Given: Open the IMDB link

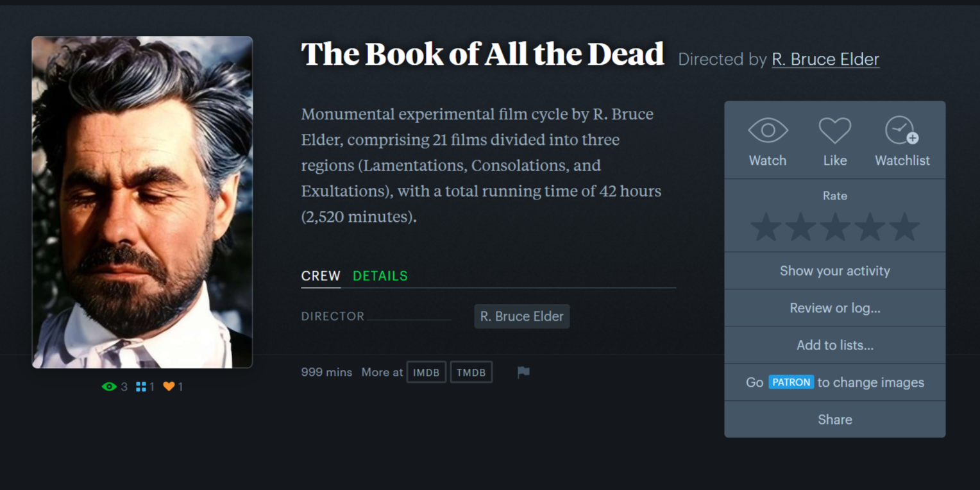Looking at the screenshot, I should coord(427,372).
